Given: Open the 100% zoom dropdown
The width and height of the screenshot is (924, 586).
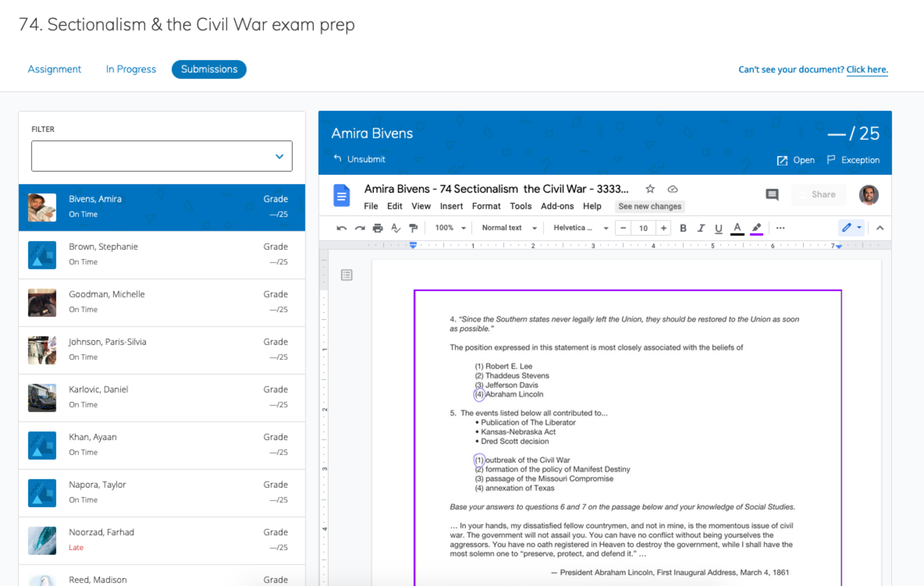Looking at the screenshot, I should pos(450,228).
